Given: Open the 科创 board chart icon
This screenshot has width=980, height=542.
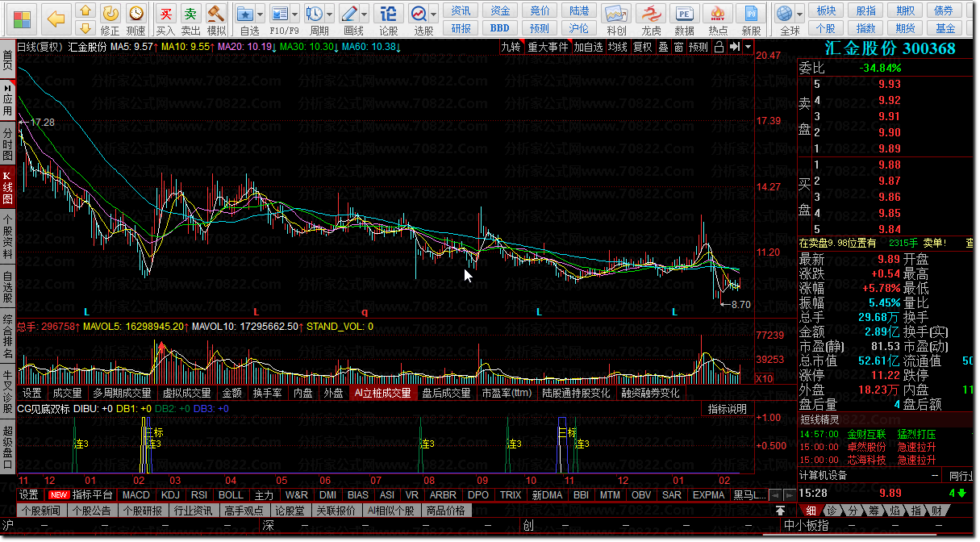Looking at the screenshot, I should coord(616,19).
